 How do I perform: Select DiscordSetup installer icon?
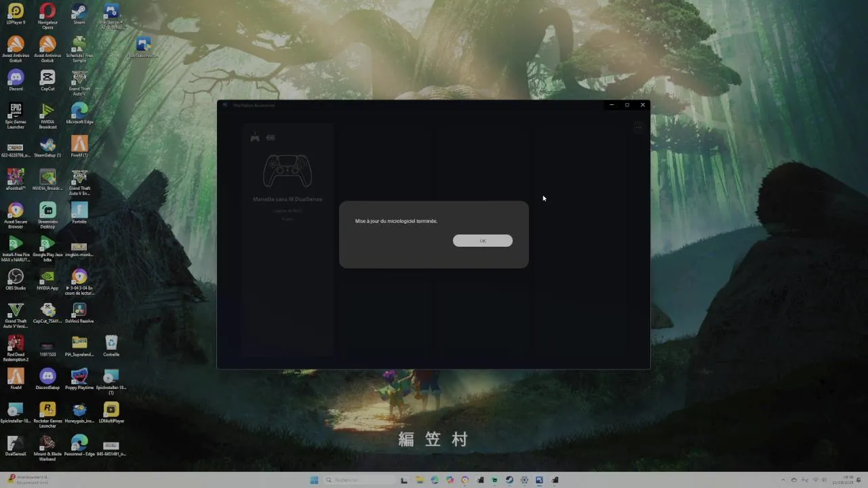[x=47, y=380]
